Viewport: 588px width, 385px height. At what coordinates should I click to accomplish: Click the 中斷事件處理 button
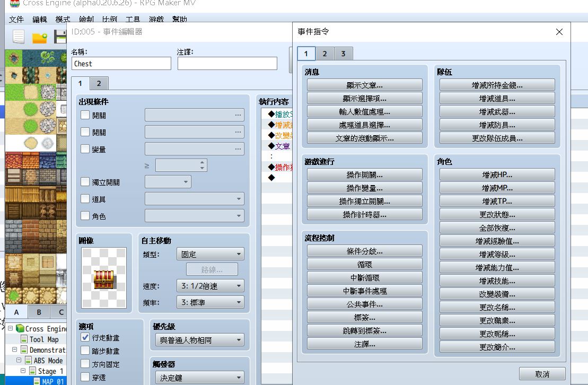coord(364,291)
